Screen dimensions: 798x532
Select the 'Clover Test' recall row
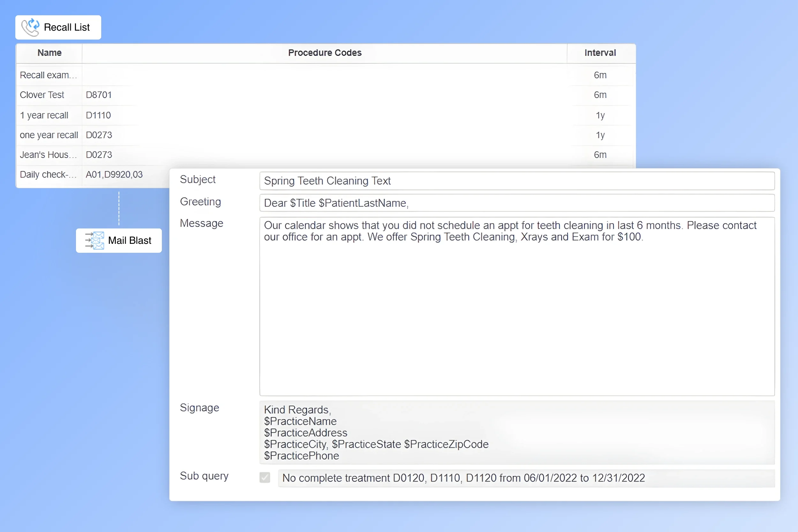tap(42, 95)
